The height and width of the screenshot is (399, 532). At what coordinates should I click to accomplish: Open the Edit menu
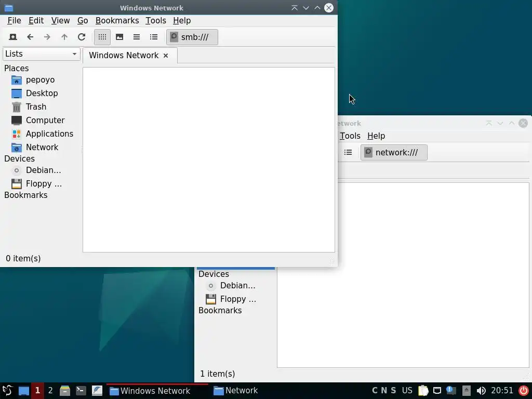36,21
